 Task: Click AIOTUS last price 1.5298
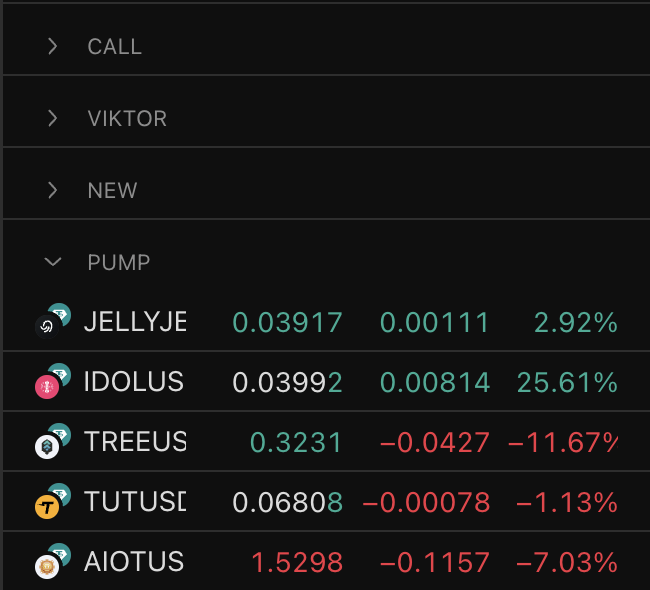coord(296,562)
